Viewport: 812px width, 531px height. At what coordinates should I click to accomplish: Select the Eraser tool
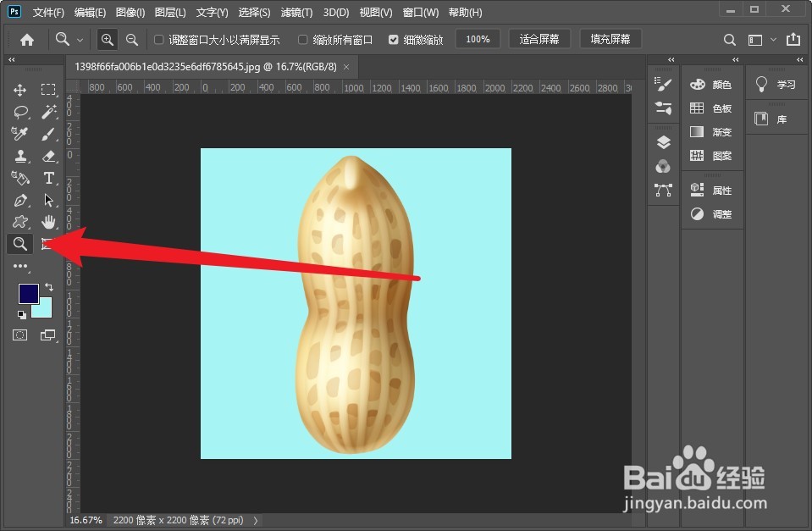click(x=49, y=156)
